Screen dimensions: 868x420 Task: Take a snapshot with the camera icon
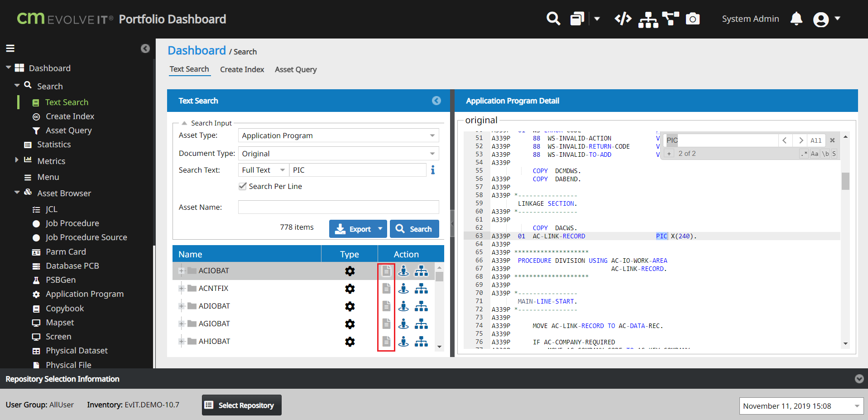coord(693,19)
